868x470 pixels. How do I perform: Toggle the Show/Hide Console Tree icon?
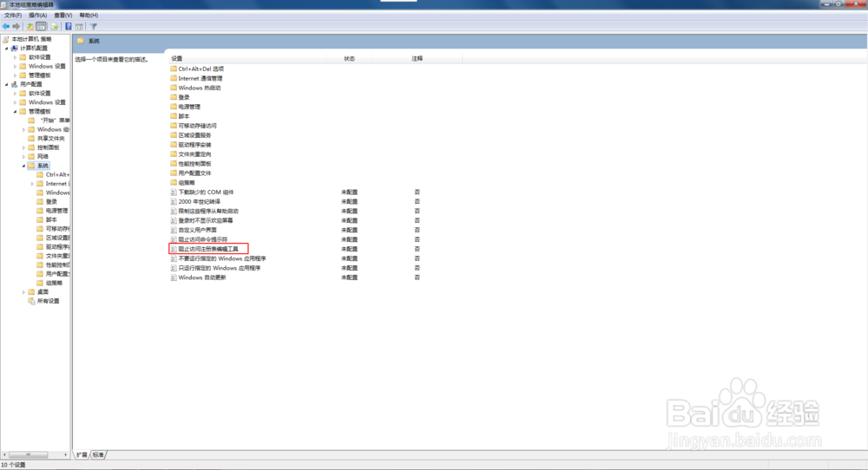[41, 26]
